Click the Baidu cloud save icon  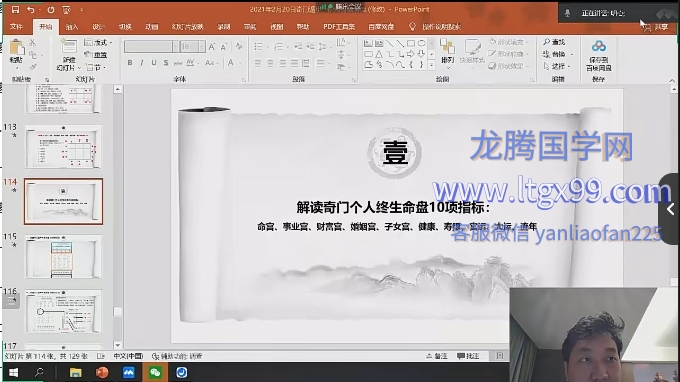coord(598,46)
